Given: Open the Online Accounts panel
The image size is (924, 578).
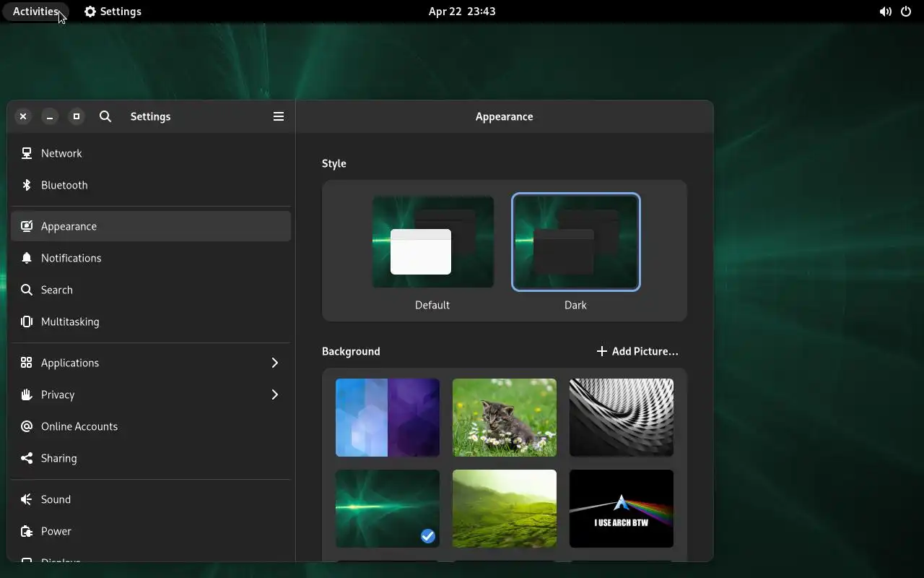Looking at the screenshot, I should point(151,426).
